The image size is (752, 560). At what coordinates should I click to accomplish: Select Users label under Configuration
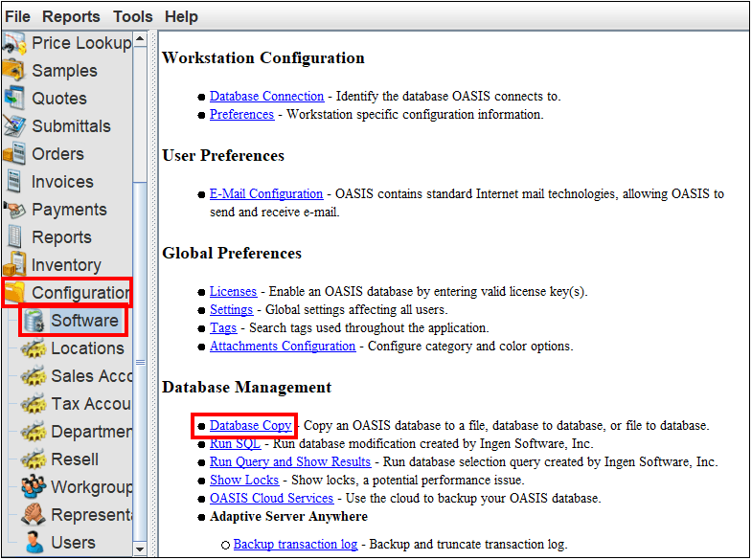(x=73, y=543)
